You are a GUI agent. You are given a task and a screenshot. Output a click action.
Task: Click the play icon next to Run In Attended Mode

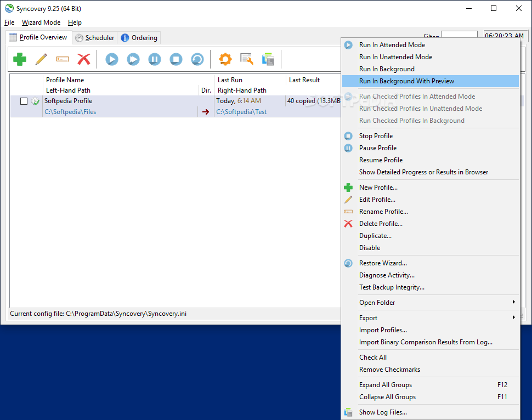[x=348, y=45]
